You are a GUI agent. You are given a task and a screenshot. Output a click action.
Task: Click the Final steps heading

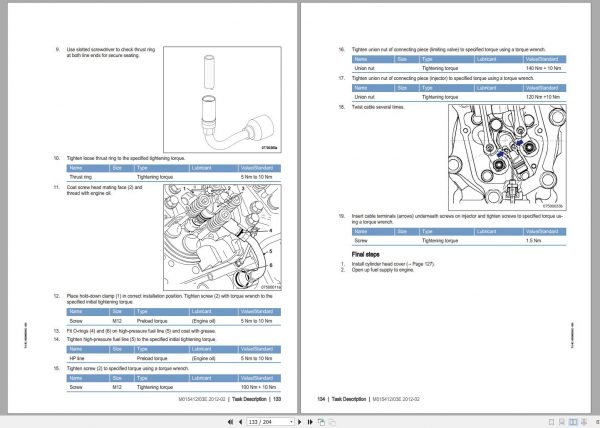coord(365,254)
